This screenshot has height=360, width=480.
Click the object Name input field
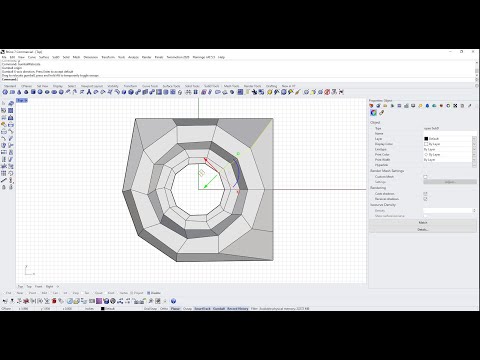coord(450,133)
